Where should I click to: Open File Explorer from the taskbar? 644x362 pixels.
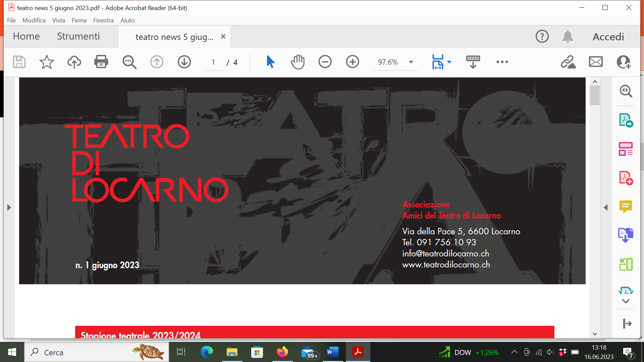point(232,352)
